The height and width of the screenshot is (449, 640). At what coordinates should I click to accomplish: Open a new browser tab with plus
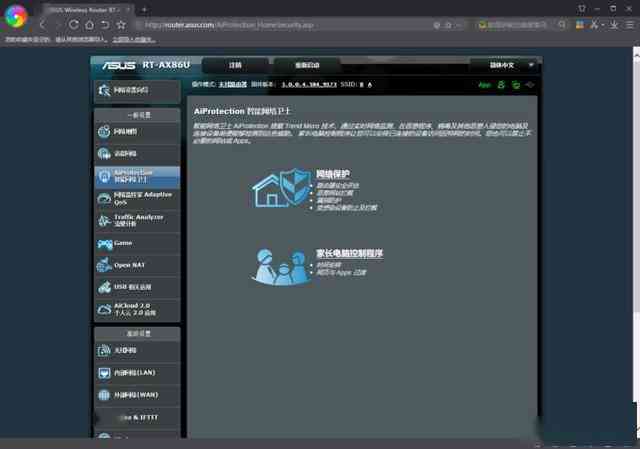click(144, 9)
